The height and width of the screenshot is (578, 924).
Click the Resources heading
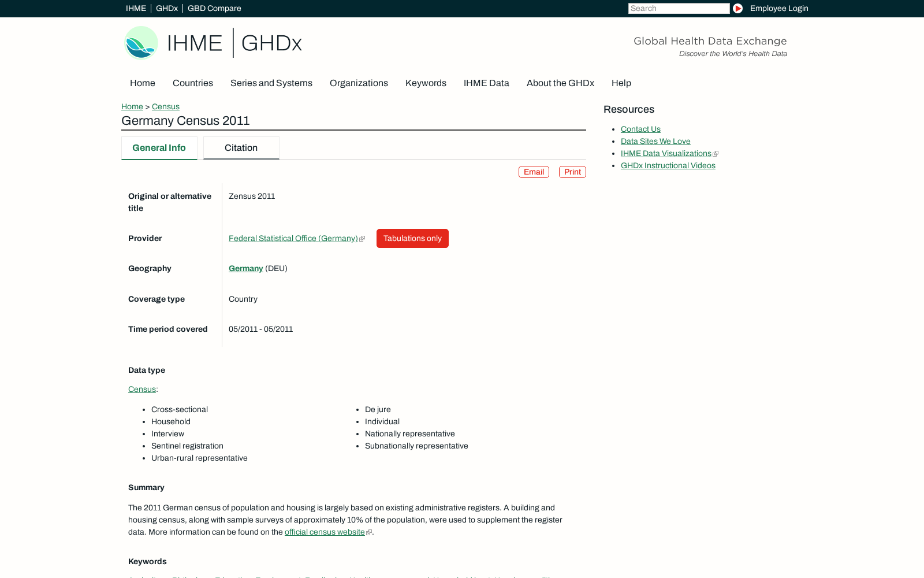[x=629, y=110]
